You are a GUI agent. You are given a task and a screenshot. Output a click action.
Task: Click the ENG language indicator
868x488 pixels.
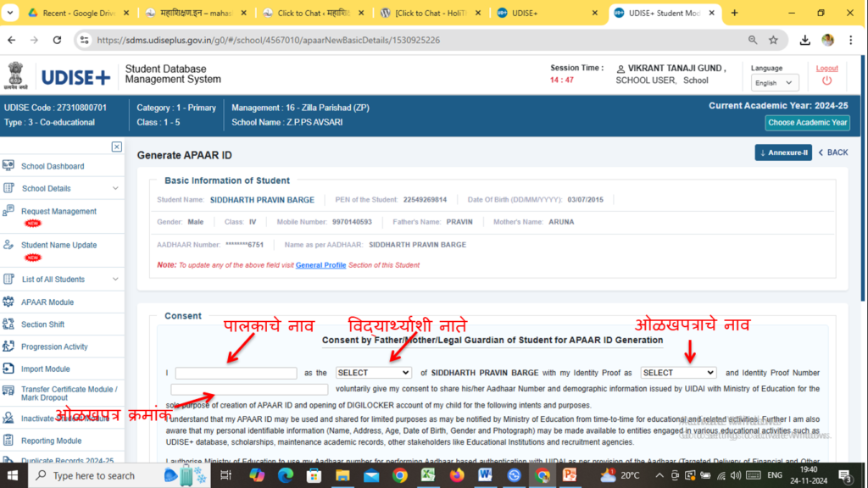775,475
